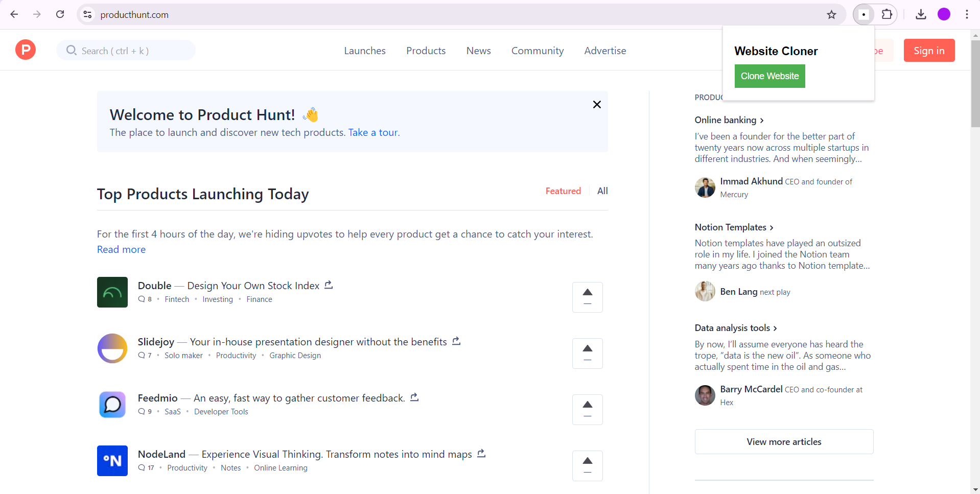Open the Solo maker topic tag
This screenshot has width=980, height=494.
pos(183,356)
